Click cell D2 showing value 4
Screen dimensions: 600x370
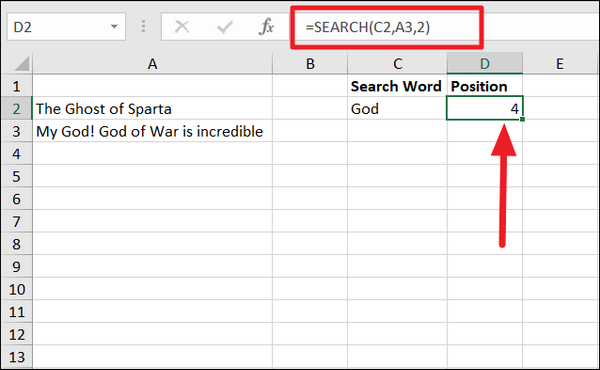pyautogui.click(x=484, y=108)
